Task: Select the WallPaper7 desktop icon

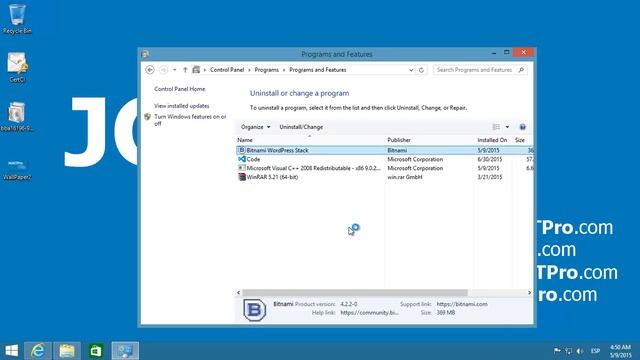Action: point(17,169)
